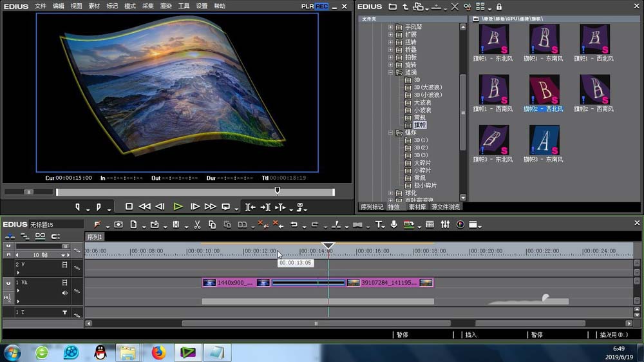Click the Play button in the player
This screenshot has width=644, height=362.
point(178,207)
